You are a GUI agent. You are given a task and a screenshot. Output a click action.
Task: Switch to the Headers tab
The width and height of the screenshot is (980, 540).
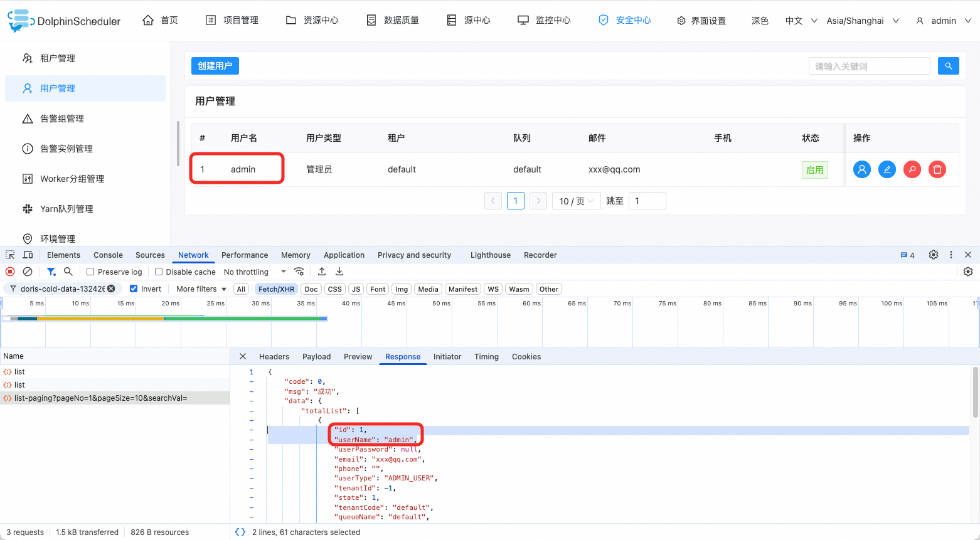(274, 356)
